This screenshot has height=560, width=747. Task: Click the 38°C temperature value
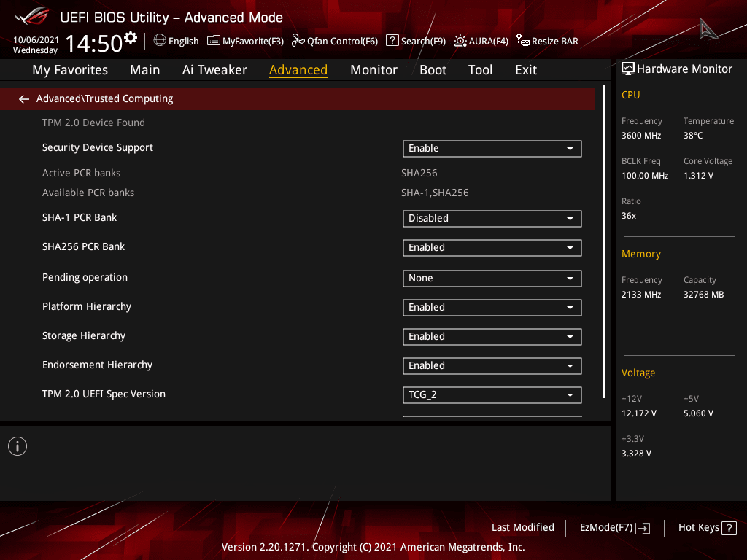[x=693, y=136]
